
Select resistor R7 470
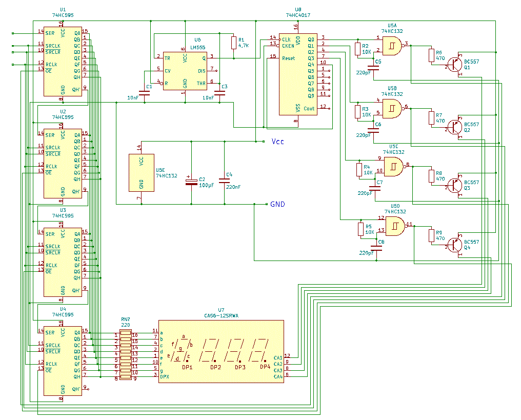(431, 118)
